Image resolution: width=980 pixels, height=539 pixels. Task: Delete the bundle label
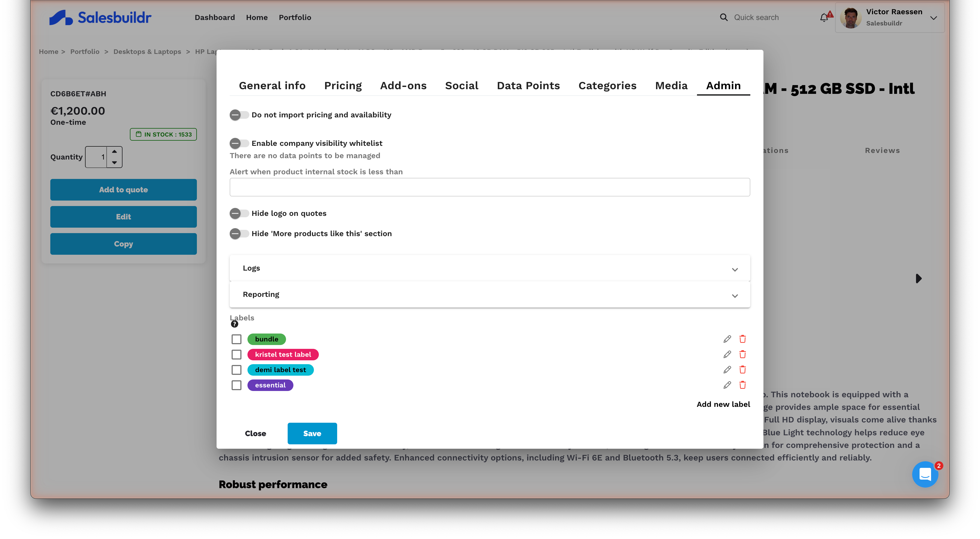point(742,339)
